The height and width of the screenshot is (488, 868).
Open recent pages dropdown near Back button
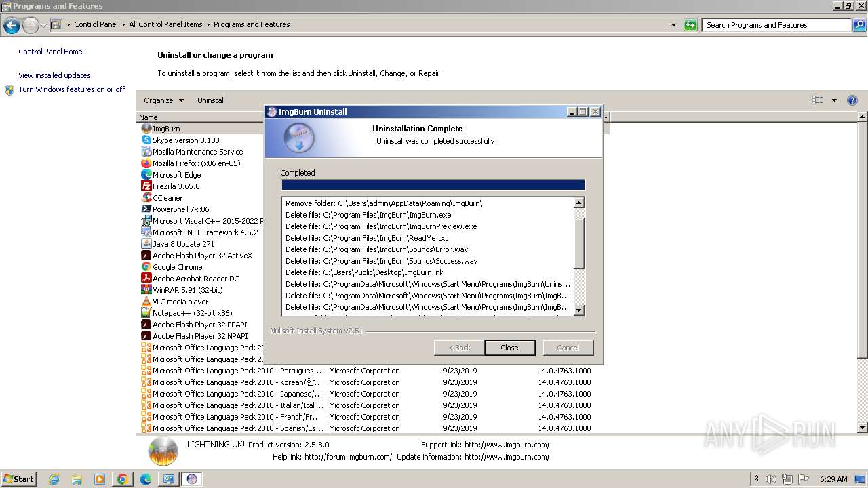pyautogui.click(x=43, y=26)
